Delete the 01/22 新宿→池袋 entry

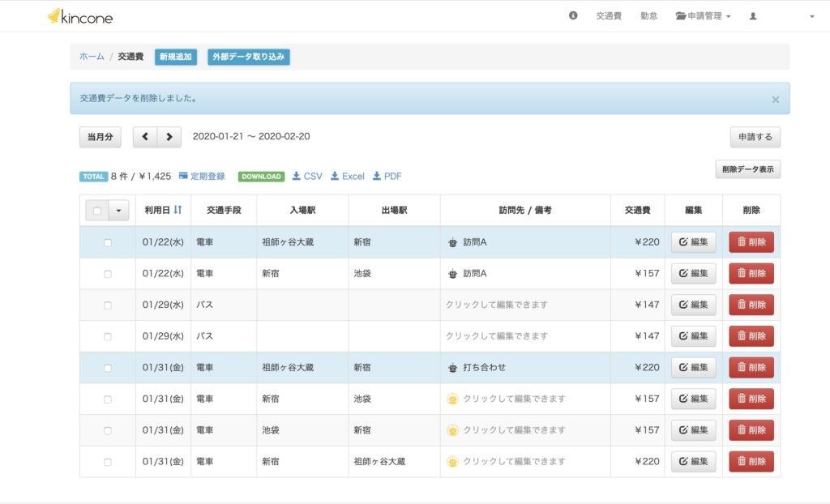751,273
